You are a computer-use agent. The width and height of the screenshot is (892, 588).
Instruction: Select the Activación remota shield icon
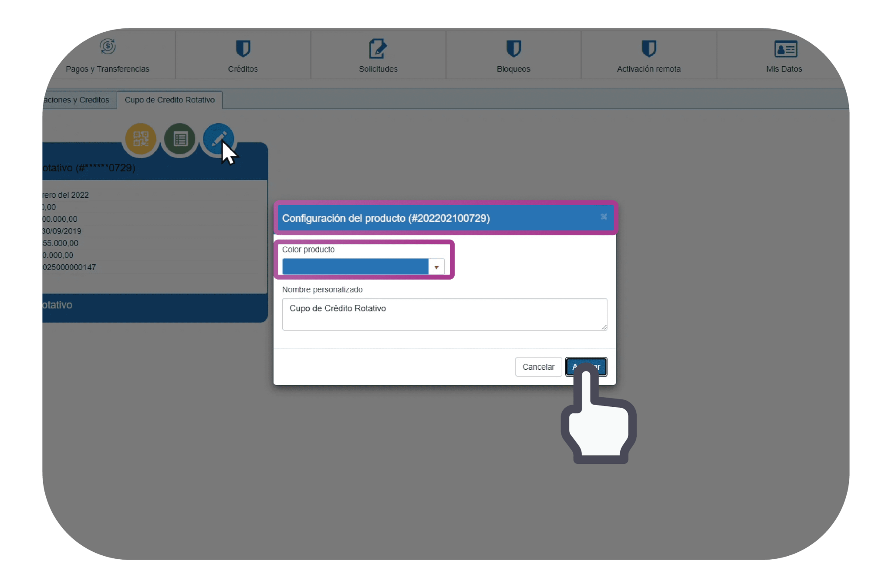(x=649, y=48)
